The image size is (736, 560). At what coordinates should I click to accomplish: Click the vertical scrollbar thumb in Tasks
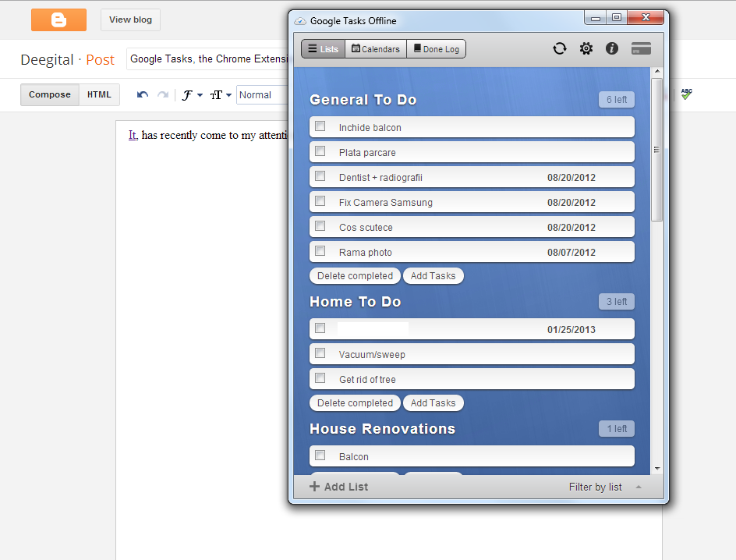(657, 150)
